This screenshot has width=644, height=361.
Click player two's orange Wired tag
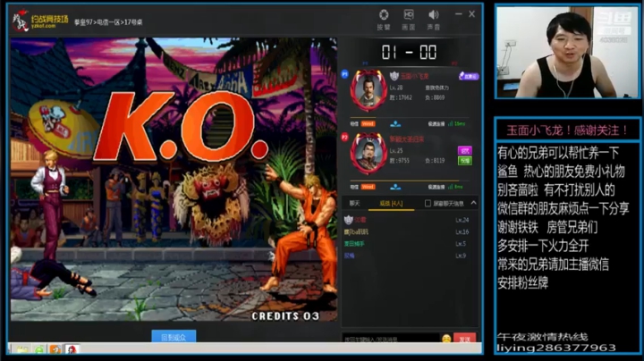point(368,187)
